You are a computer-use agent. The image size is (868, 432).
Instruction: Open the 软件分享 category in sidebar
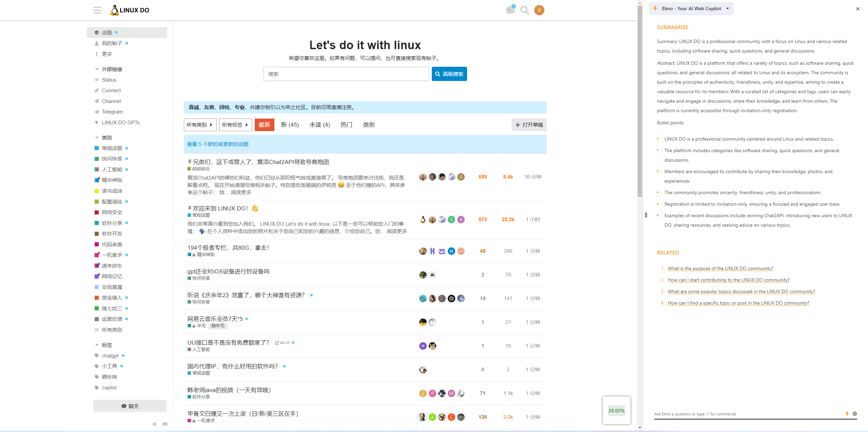112,223
